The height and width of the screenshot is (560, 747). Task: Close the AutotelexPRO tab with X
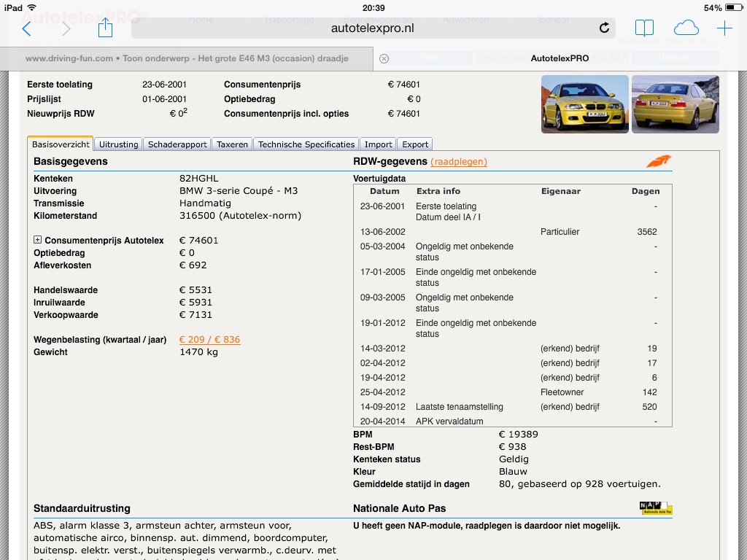pos(384,58)
